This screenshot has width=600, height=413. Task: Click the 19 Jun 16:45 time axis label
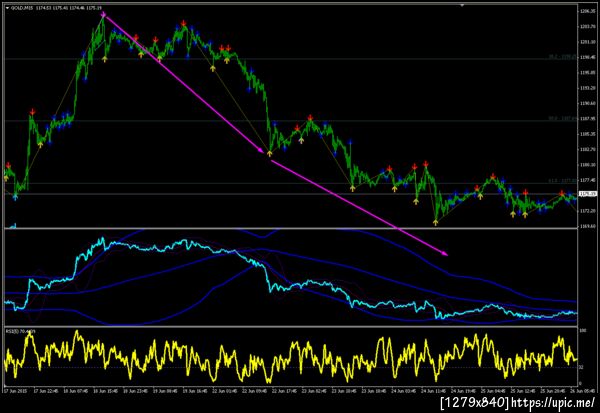coord(196,391)
